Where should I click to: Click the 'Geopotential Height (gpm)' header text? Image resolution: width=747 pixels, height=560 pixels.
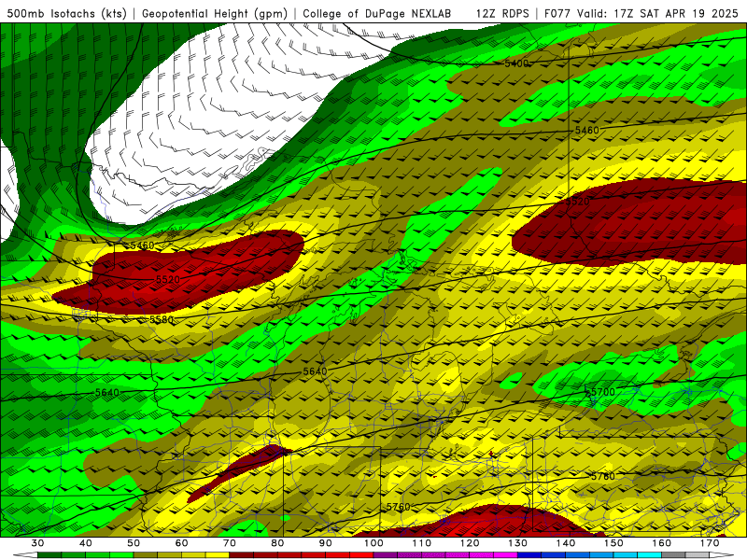coord(215,13)
